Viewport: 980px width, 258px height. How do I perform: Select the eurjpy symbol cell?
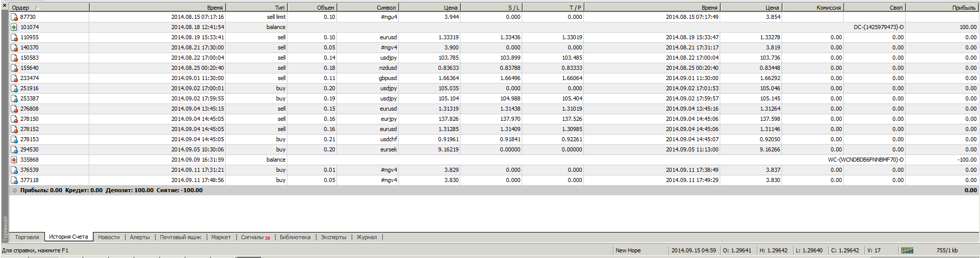tap(389, 119)
